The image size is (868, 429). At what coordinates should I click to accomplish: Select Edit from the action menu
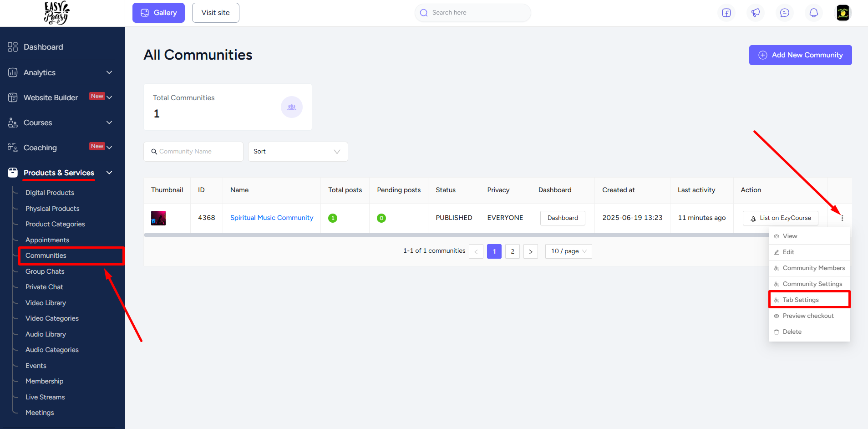pyautogui.click(x=809, y=252)
